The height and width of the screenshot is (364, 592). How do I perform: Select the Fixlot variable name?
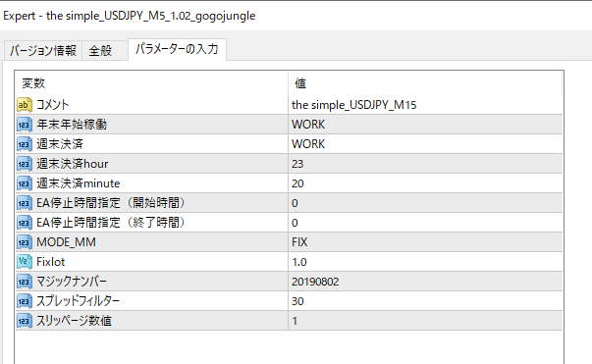coord(51,262)
